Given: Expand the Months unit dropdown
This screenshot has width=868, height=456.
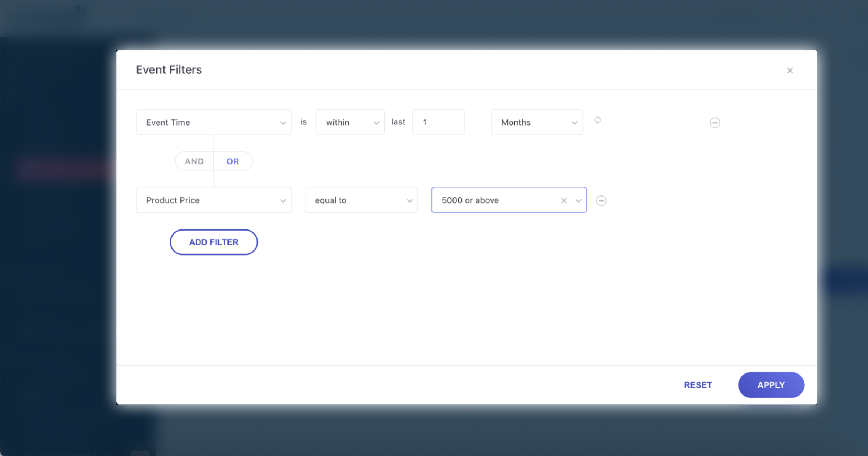Looking at the screenshot, I should (x=537, y=122).
